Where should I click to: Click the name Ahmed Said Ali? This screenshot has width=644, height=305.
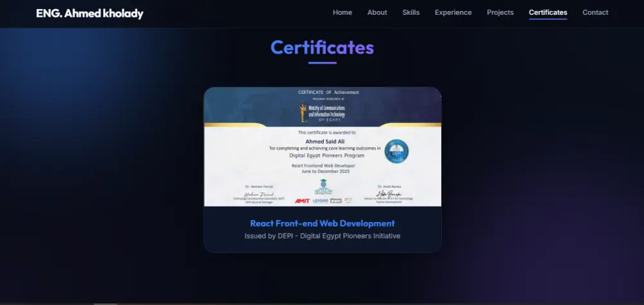pos(325,142)
